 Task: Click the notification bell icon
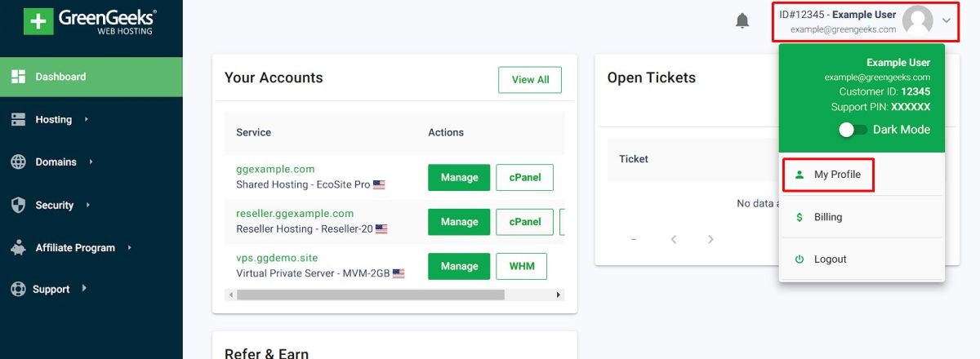pos(742,21)
